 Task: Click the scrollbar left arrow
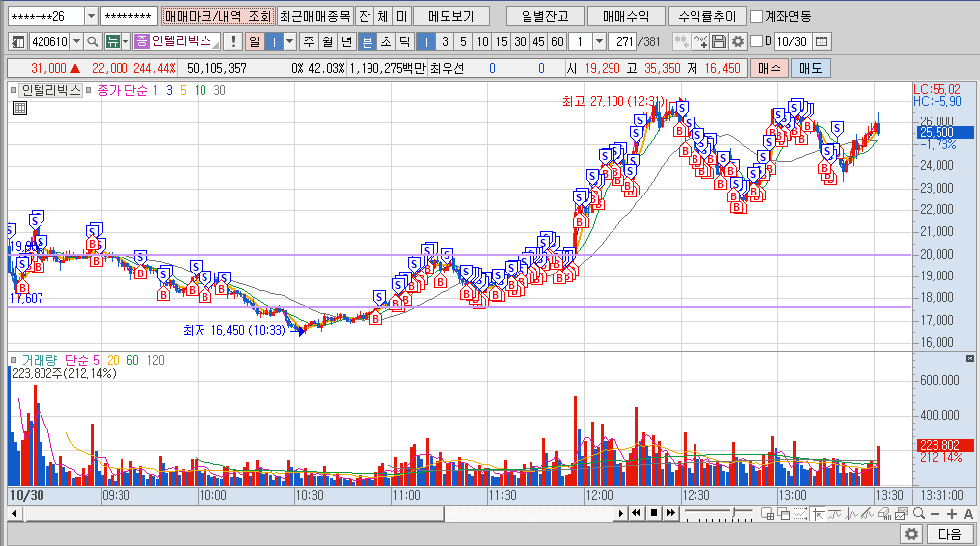coord(15,513)
